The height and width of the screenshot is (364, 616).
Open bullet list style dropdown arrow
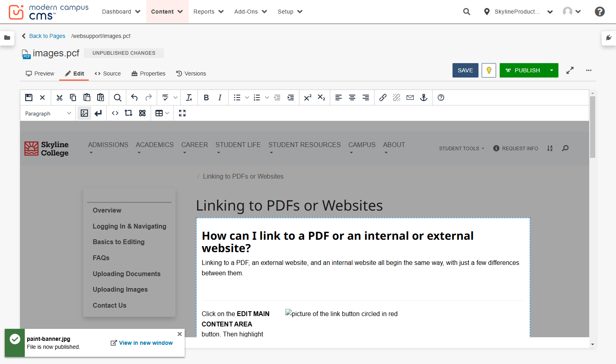click(247, 97)
